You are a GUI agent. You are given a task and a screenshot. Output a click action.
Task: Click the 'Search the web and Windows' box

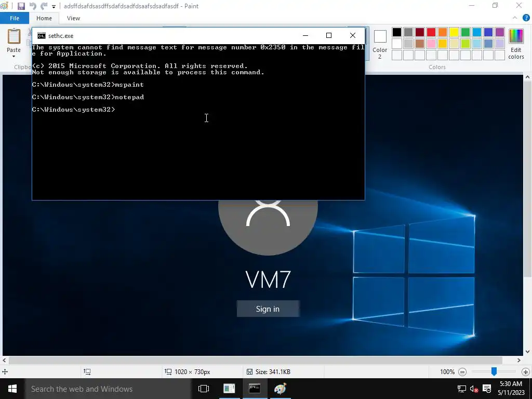pyautogui.click(x=108, y=389)
